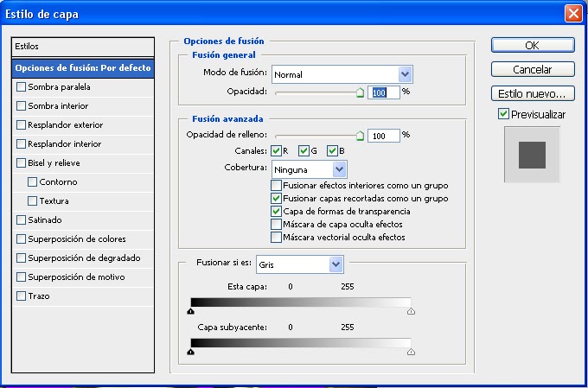
Task: Click the style preview thumbnail
Action: click(532, 155)
